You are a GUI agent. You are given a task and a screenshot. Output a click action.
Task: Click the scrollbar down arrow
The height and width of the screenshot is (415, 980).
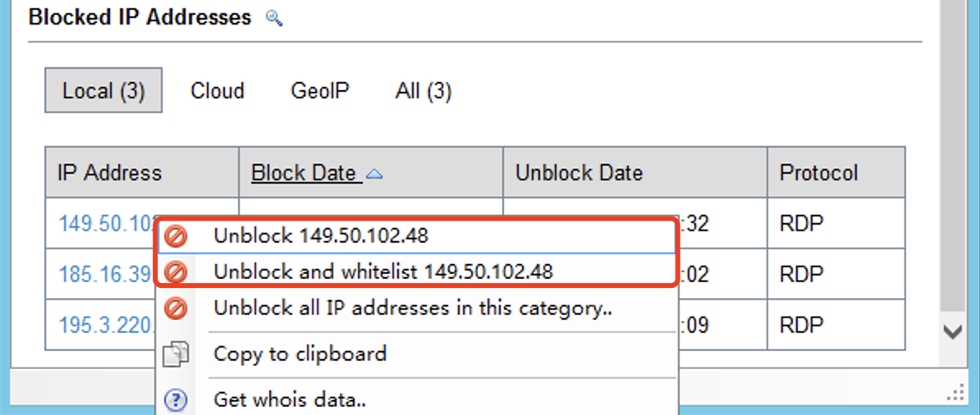(952, 332)
